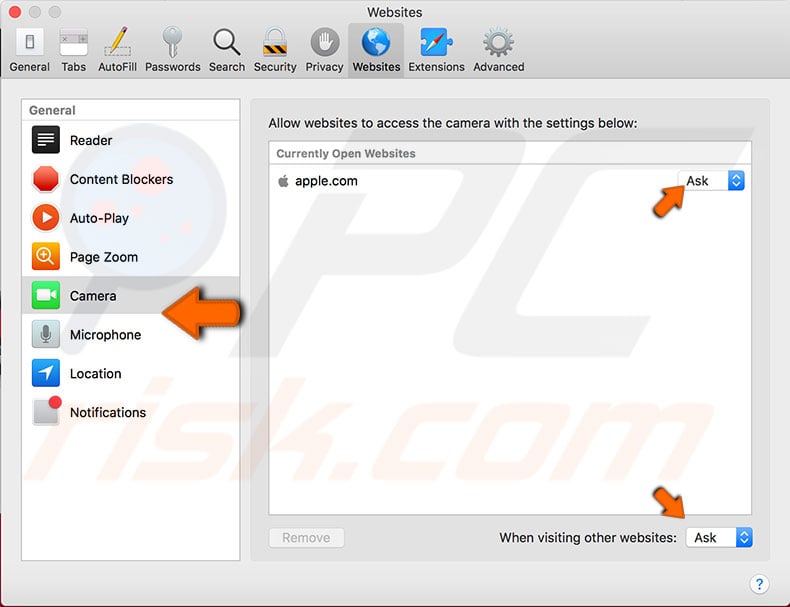The width and height of the screenshot is (790, 607).
Task: Open the AutoFill pencil icon
Action: [x=117, y=42]
